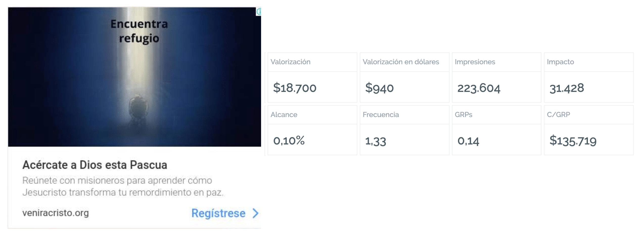The height and width of the screenshot is (236, 644).
Task: Click the Regístrese link
Action: pyautogui.click(x=218, y=213)
